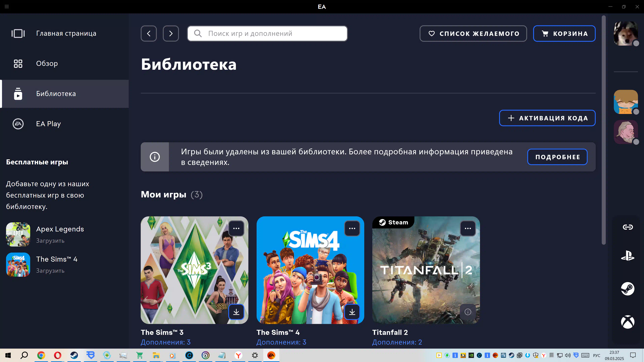The image size is (644, 362).
Task: Click the PlayStation icon in right panel
Action: [x=628, y=256]
